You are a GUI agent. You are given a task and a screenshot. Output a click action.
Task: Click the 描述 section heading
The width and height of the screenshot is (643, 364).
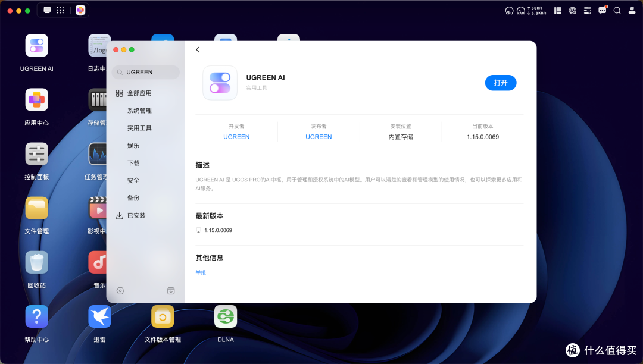[x=202, y=165]
